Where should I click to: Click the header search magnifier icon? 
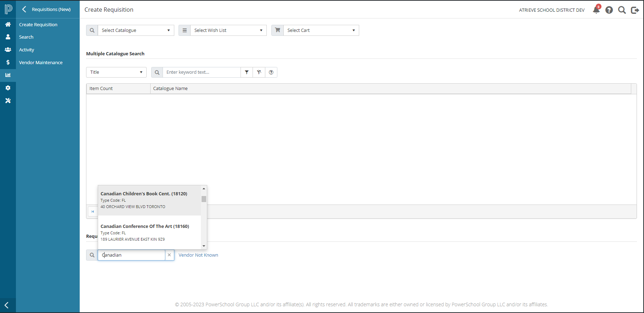pos(622,10)
